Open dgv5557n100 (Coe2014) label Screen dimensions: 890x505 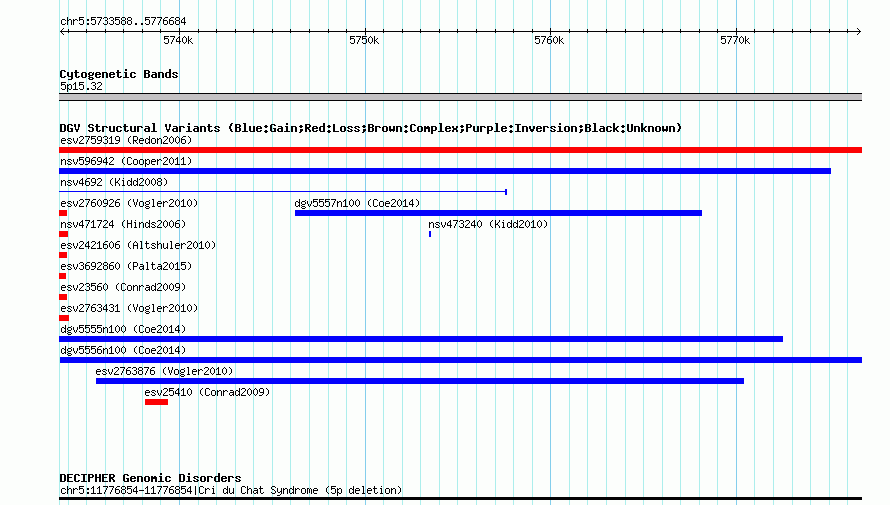357,203
